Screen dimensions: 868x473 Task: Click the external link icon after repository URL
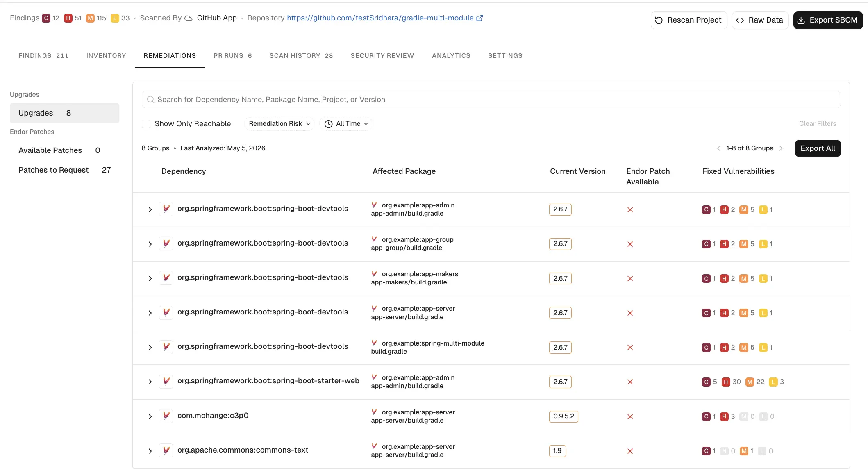(479, 18)
